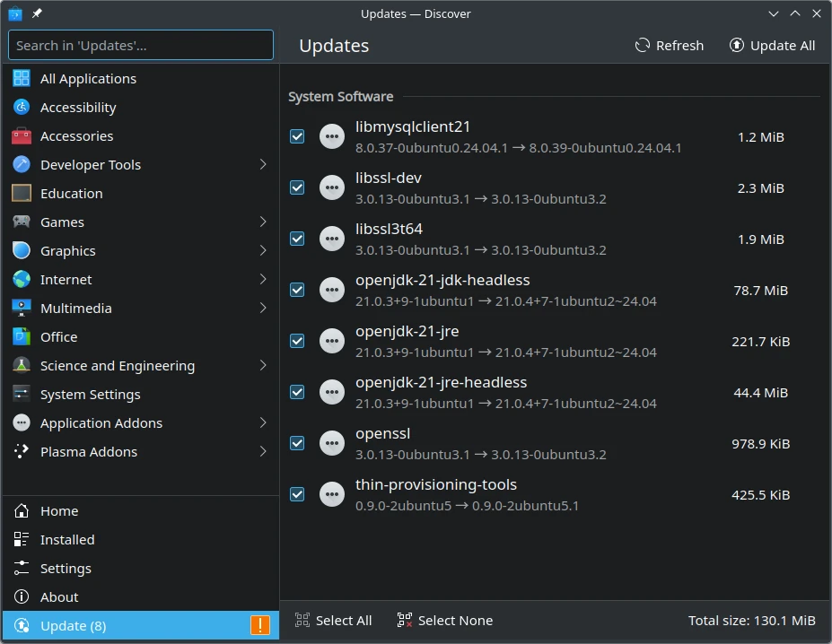Open the Accessories category
The height and width of the screenshot is (644, 832).
(x=141, y=135)
